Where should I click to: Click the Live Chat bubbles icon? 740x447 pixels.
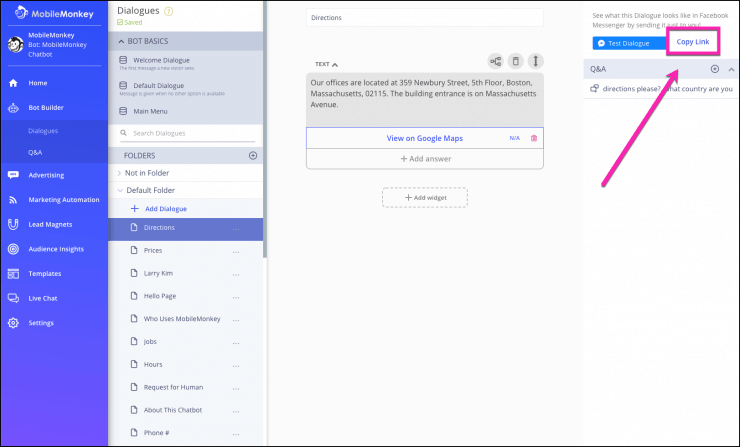coord(13,298)
